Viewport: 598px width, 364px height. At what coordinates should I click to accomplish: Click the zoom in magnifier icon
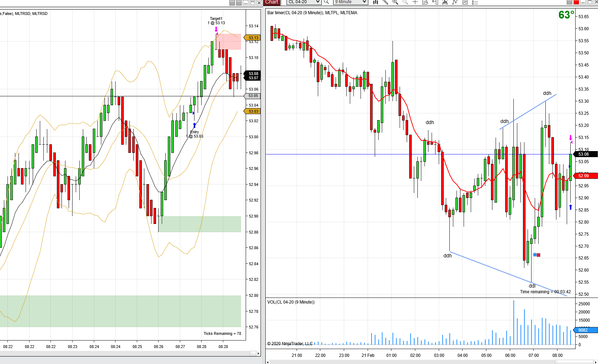coord(395,2)
